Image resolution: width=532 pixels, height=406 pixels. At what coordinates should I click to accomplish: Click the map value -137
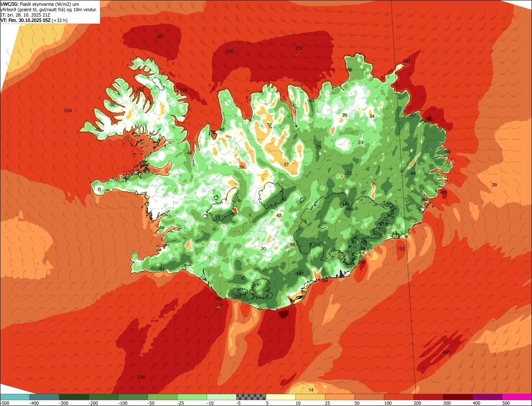pos(237,297)
